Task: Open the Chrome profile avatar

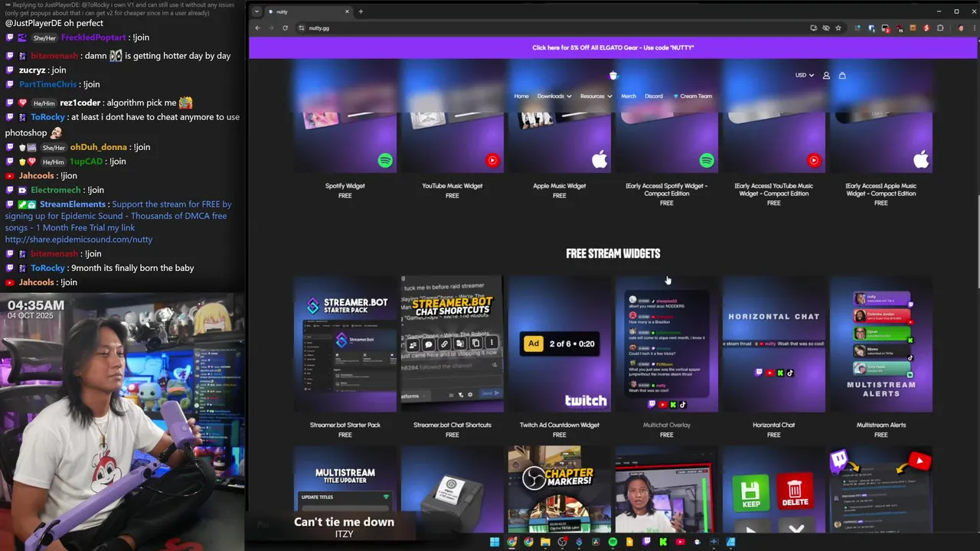Action: [x=961, y=28]
